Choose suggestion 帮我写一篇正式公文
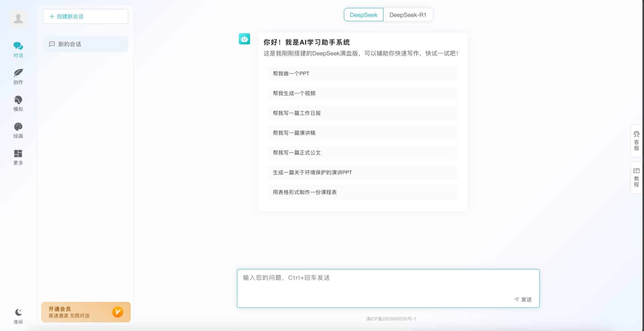The height and width of the screenshot is (331, 644). (363, 153)
